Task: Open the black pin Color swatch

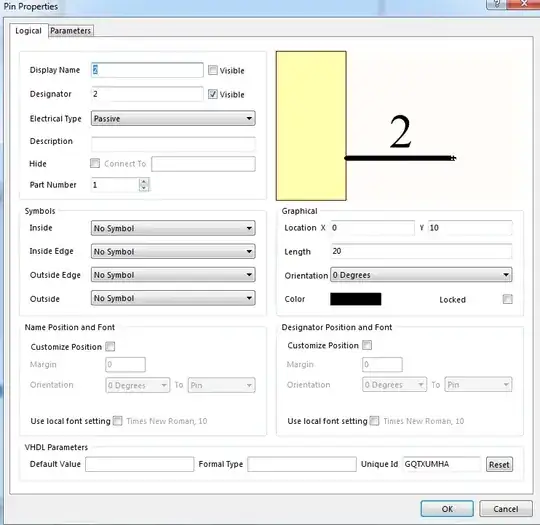Action: pyautogui.click(x=356, y=299)
